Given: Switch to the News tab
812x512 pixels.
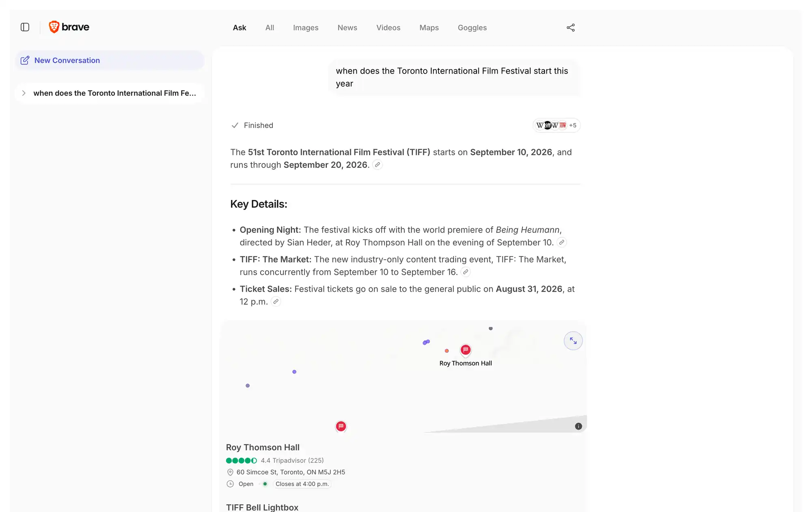Looking at the screenshot, I should pyautogui.click(x=347, y=28).
